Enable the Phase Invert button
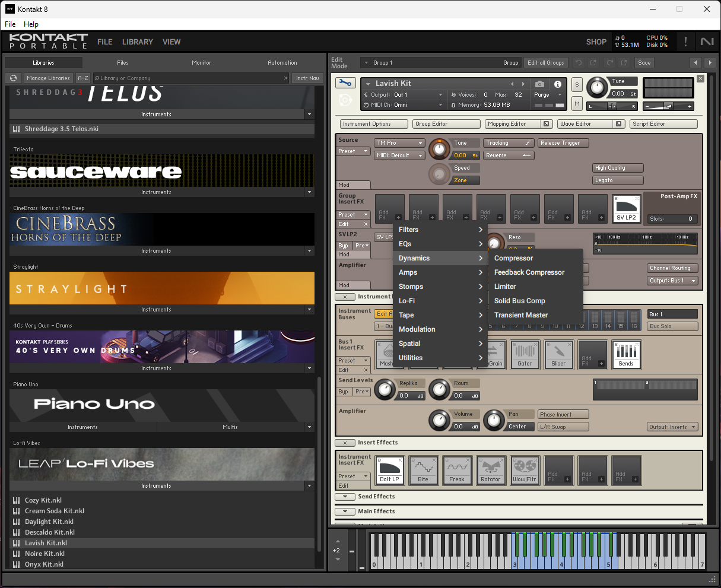 [x=563, y=414]
